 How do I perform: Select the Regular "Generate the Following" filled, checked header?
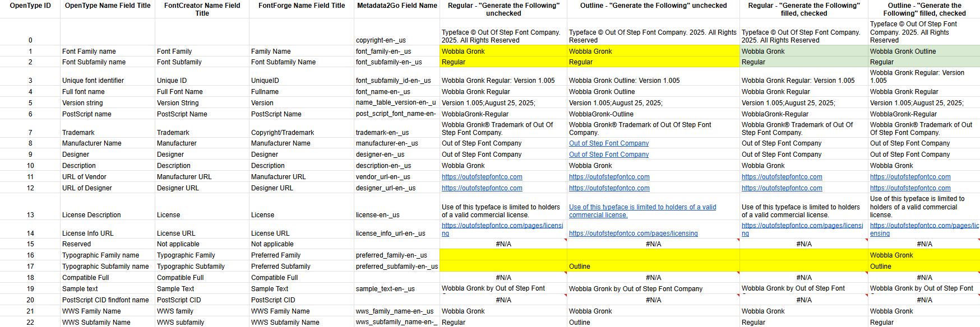[x=804, y=10]
